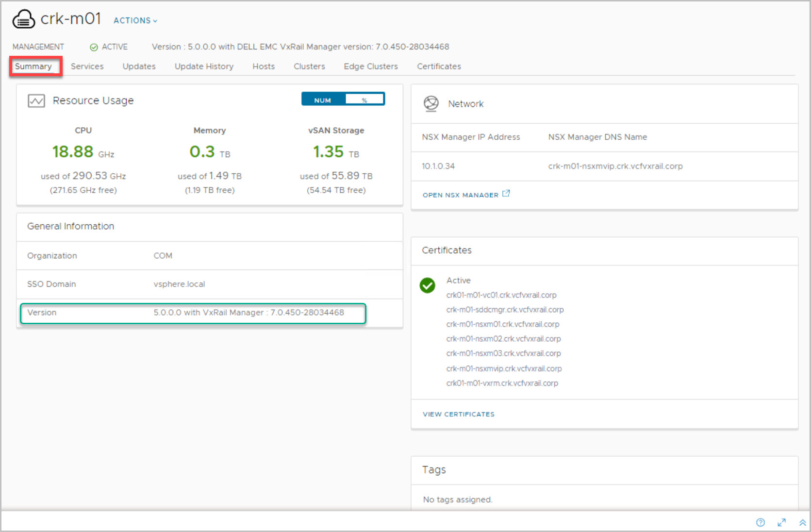Image resolution: width=811 pixels, height=532 pixels.
Task: Click the Open NSX Manager link
Action: 461,195
